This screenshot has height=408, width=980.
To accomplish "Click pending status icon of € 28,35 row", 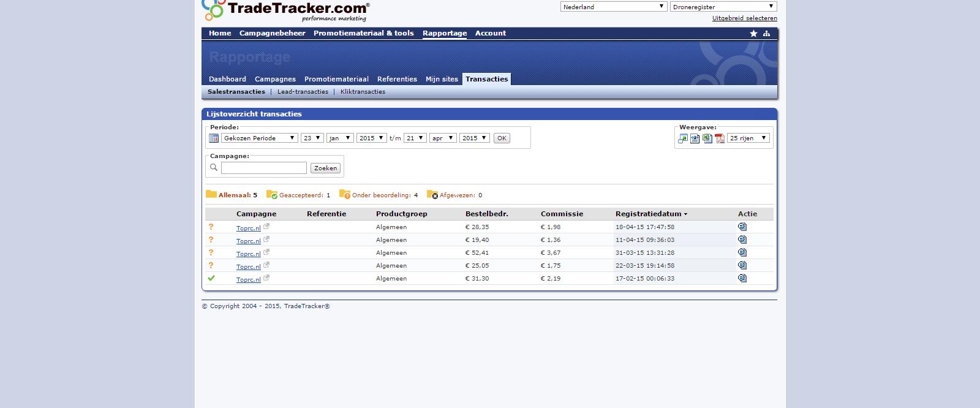I will point(211,227).
